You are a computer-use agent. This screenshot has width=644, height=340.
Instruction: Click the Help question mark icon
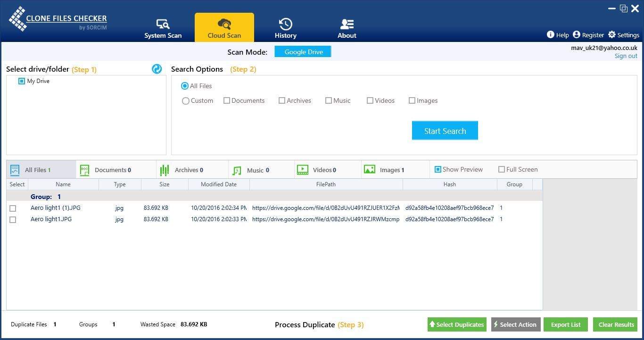[550, 34]
